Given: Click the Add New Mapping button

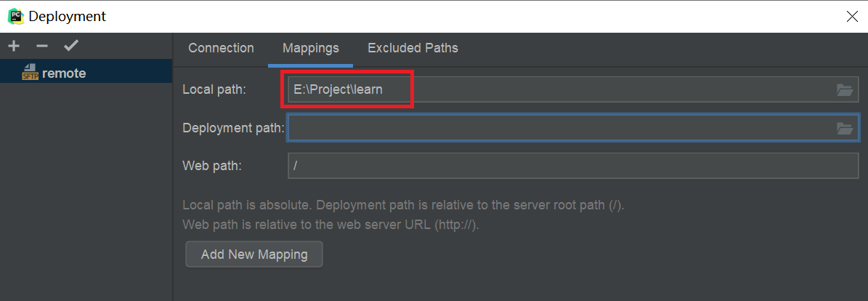Looking at the screenshot, I should click(254, 254).
